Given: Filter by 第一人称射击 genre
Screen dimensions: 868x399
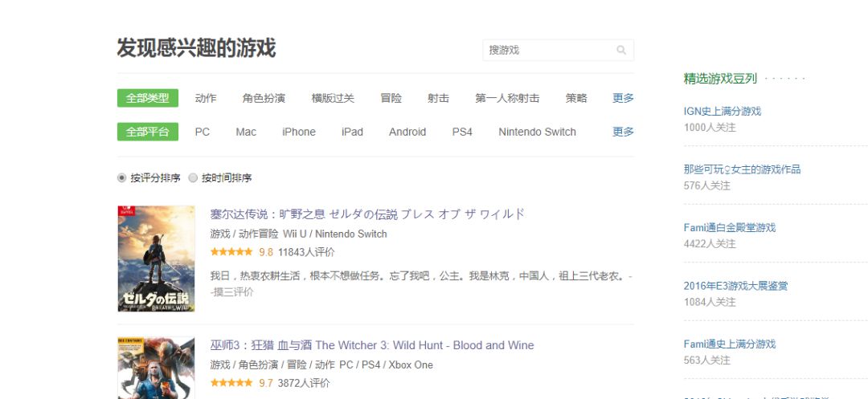Looking at the screenshot, I should click(507, 98).
